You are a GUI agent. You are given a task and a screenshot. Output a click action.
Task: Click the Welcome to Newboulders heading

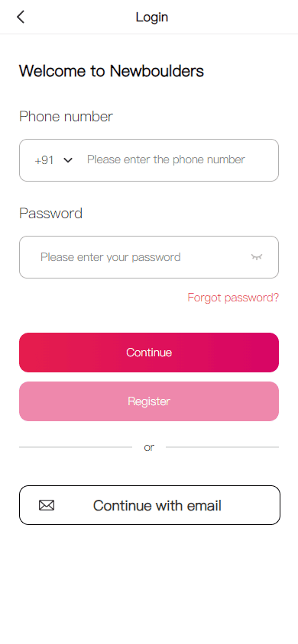coord(112,71)
